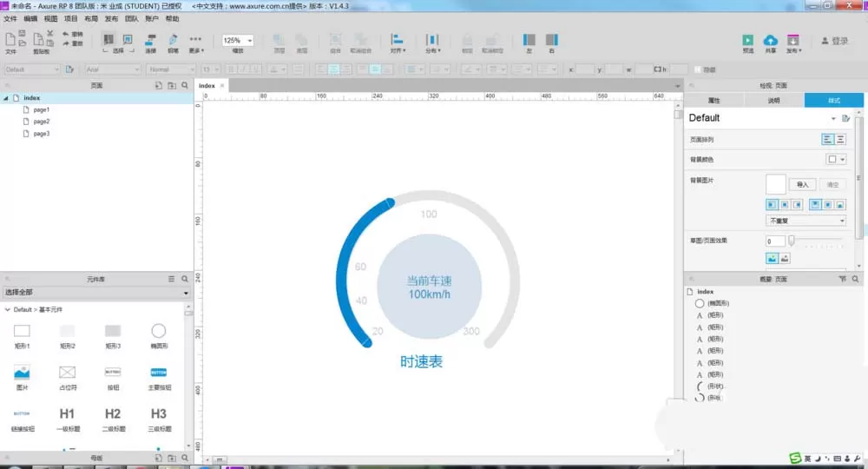The image size is (868, 469).
Task: Toggle the left panels (左) icon
Action: tap(529, 39)
